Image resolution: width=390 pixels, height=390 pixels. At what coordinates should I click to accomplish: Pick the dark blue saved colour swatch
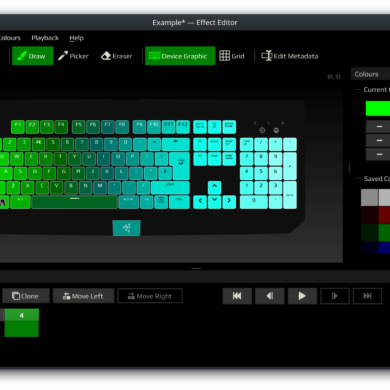point(369,248)
